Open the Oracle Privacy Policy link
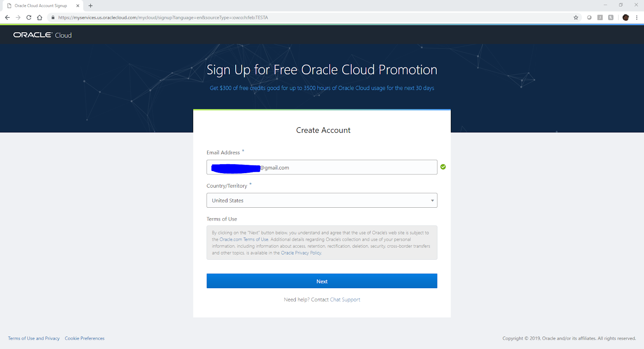Screen dimensions: 644x349 click(301, 253)
